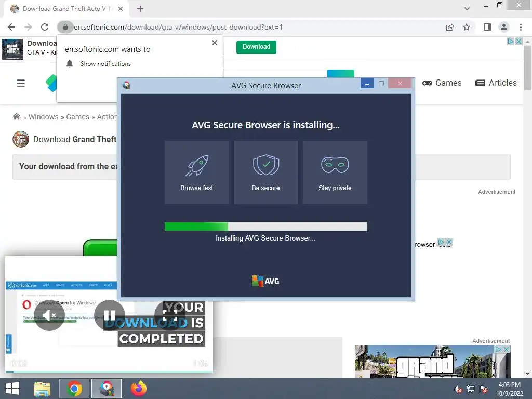Expand Chrome tab search chevron
532x399 pixels.
click(467, 9)
